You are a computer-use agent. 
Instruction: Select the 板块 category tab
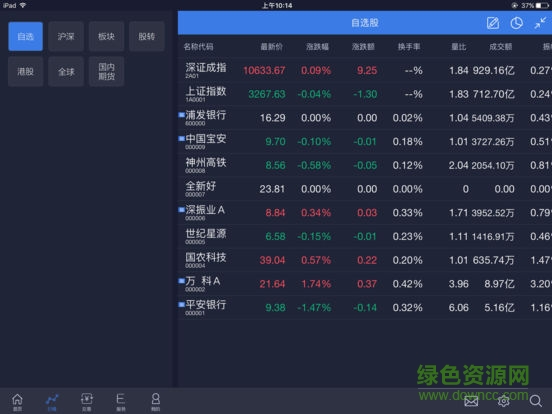(x=106, y=36)
